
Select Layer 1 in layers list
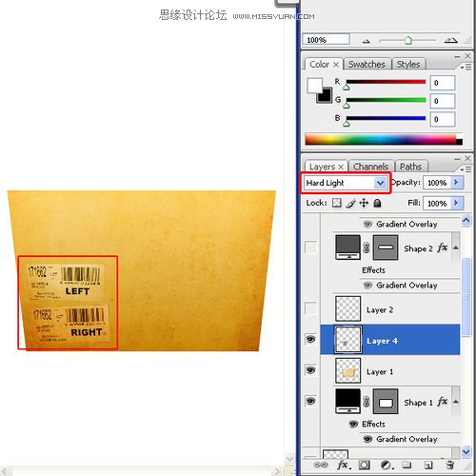[x=390, y=371]
